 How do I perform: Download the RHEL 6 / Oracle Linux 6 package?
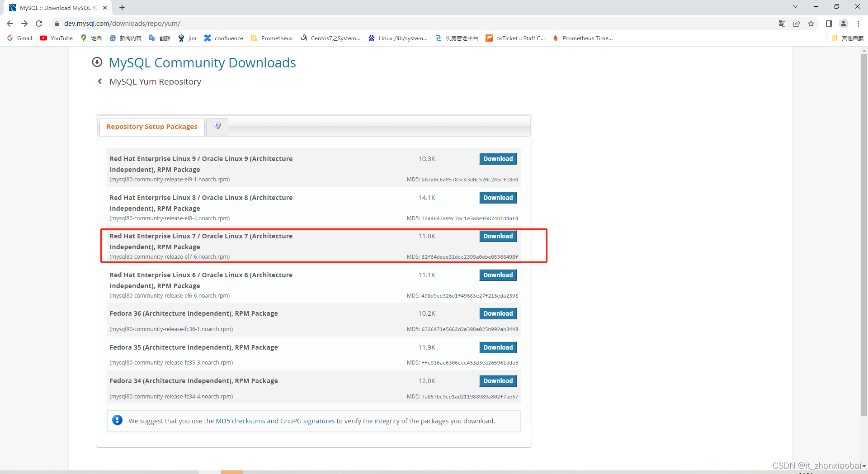[x=498, y=275]
